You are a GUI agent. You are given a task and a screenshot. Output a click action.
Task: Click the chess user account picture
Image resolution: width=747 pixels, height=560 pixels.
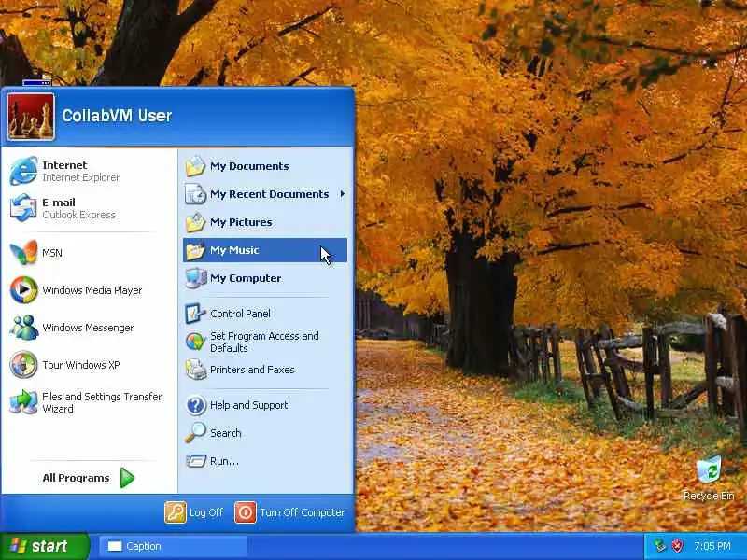[x=31, y=117]
